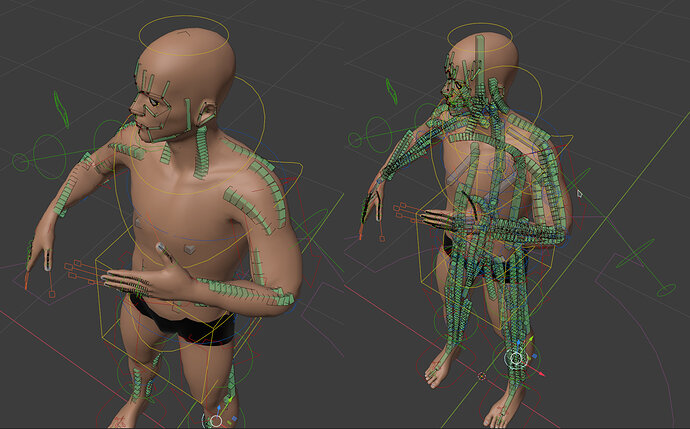Select the green leaf-shaped eye target near right figure

[392, 91]
